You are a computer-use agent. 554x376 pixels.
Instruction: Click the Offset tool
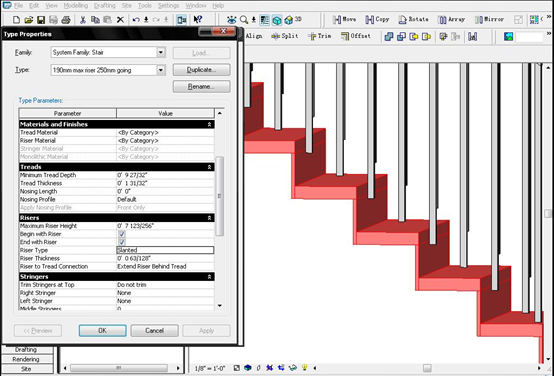(x=356, y=36)
